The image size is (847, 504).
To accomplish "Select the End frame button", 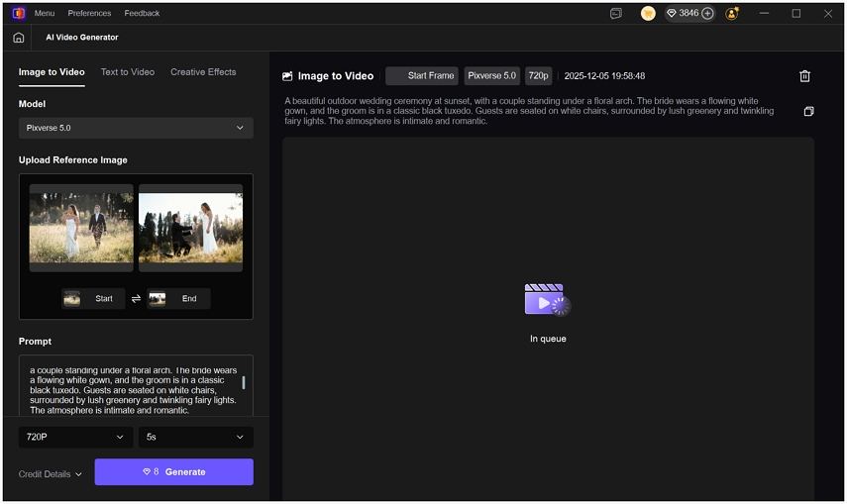I will [178, 298].
